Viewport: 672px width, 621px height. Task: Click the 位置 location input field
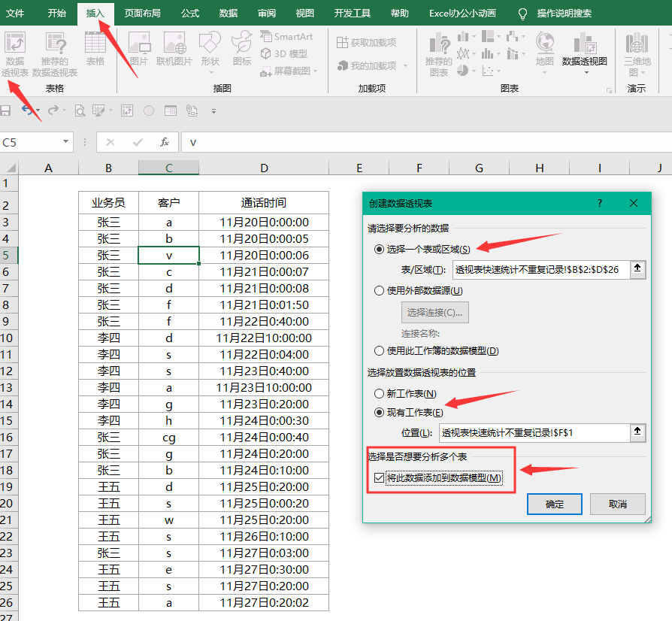point(534,433)
